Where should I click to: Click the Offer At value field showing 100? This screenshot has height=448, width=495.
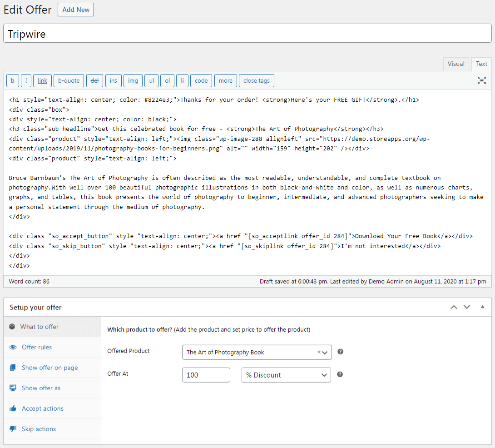pos(206,375)
